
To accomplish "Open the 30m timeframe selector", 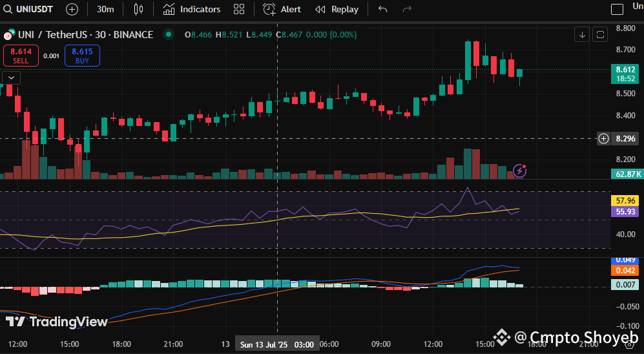I will 105,9.
